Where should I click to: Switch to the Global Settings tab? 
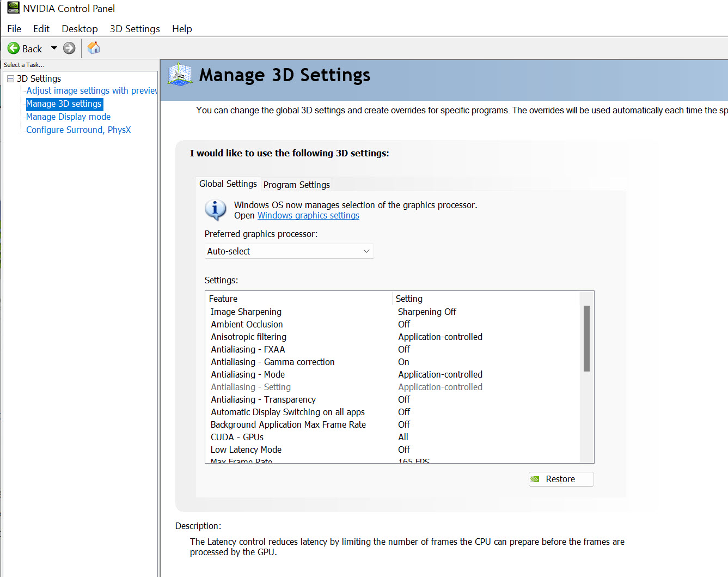[228, 184]
